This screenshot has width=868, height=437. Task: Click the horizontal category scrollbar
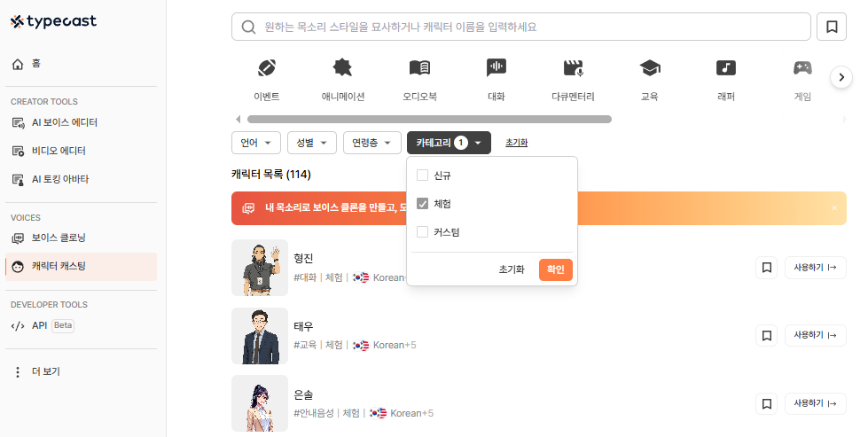tap(429, 119)
